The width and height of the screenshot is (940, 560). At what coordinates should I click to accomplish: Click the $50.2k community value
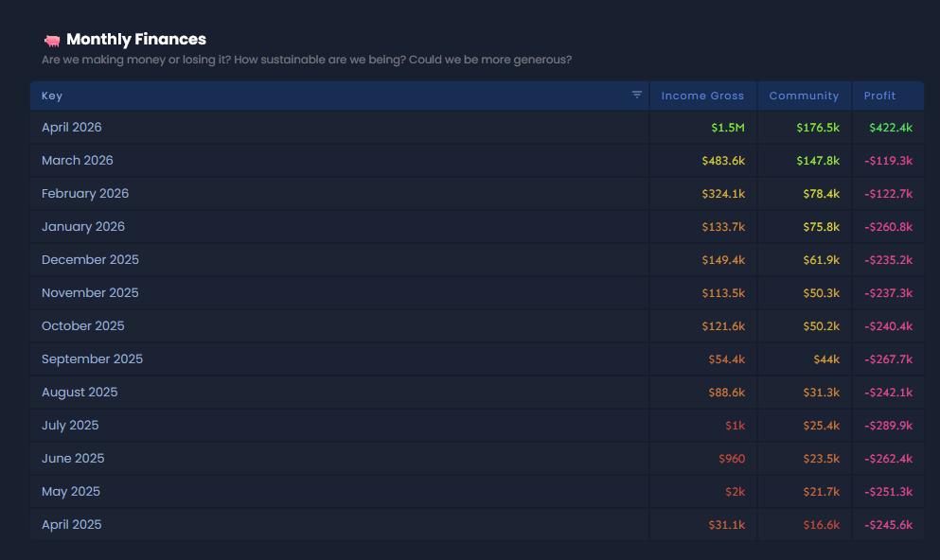coord(822,326)
